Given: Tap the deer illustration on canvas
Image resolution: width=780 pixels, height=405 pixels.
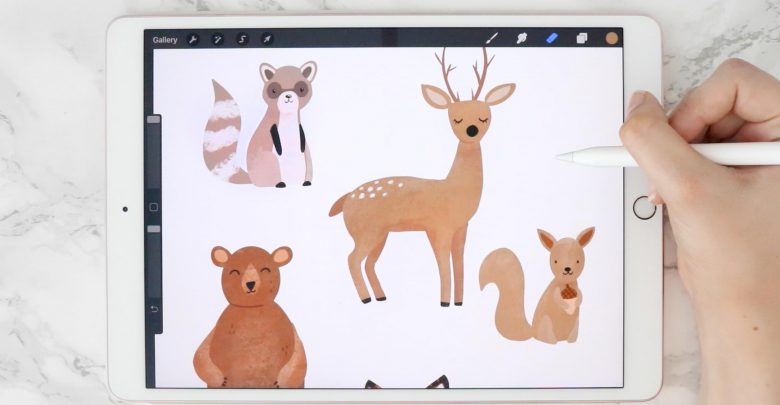Looking at the screenshot, I should coord(423,177).
